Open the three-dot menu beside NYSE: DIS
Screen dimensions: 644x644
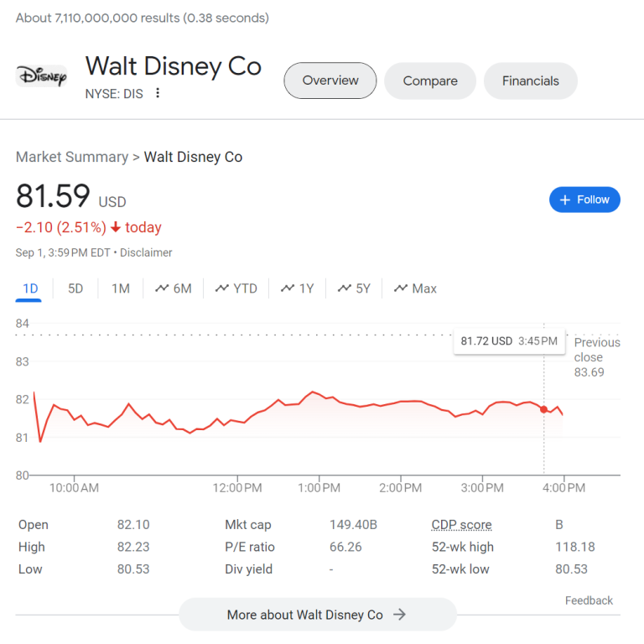158,93
